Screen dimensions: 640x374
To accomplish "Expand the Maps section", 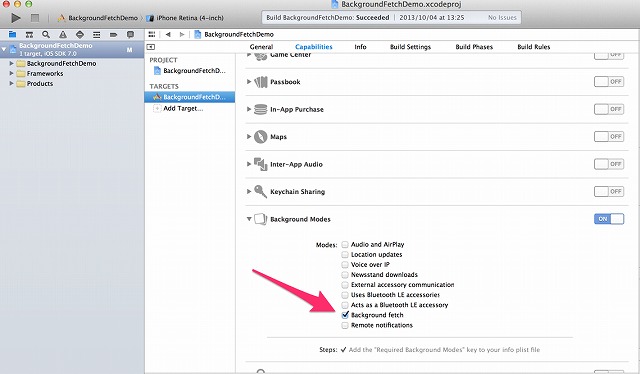I will click(249, 136).
